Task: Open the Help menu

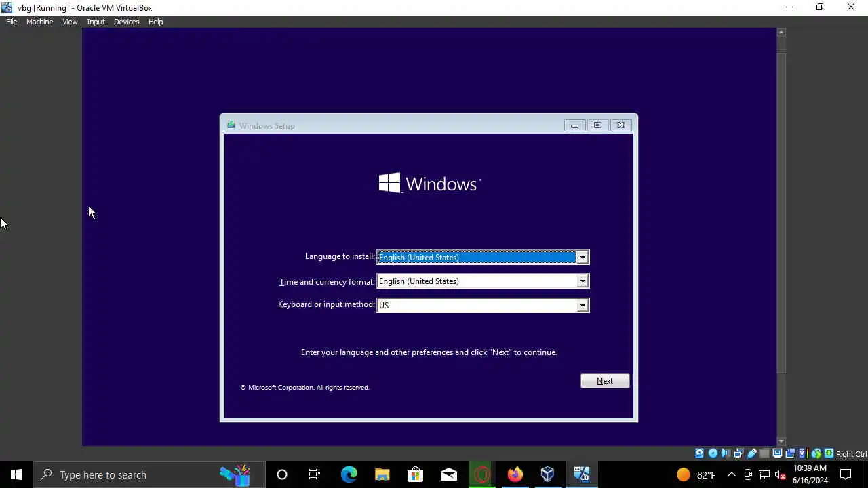Action: pyautogui.click(x=155, y=22)
